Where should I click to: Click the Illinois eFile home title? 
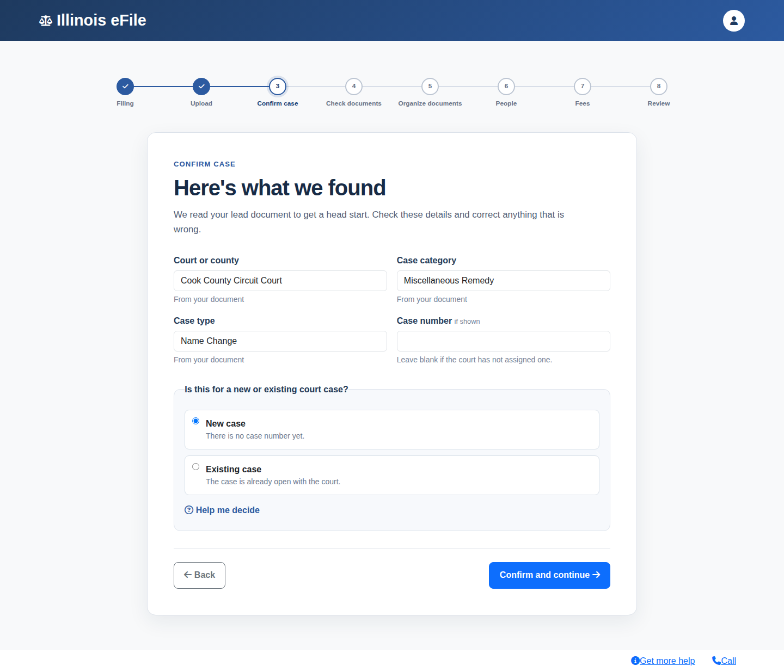point(101,20)
